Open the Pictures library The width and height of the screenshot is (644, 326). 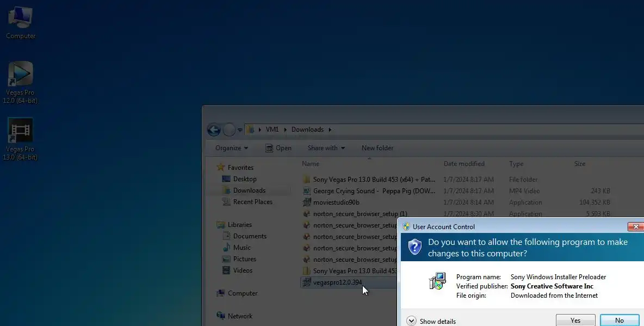point(245,259)
